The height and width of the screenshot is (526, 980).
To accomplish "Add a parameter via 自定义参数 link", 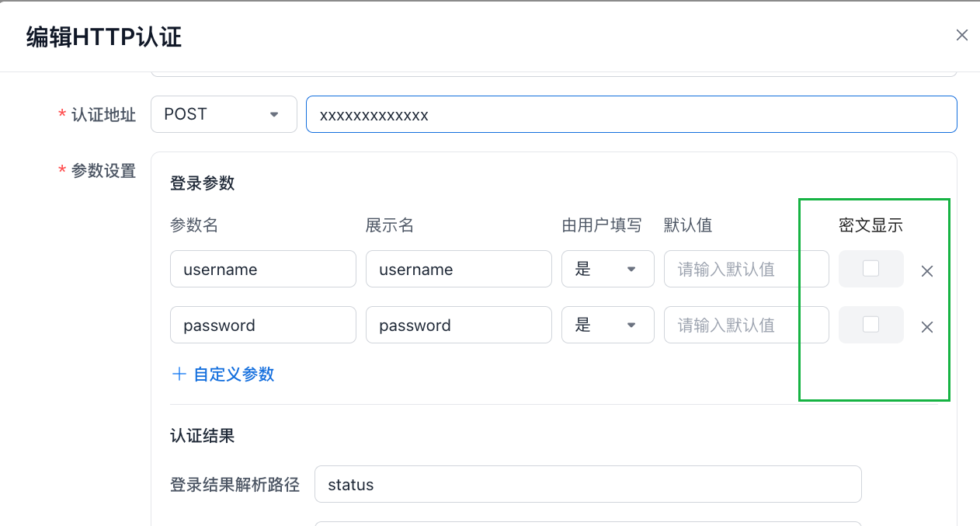I will pyautogui.click(x=233, y=374).
